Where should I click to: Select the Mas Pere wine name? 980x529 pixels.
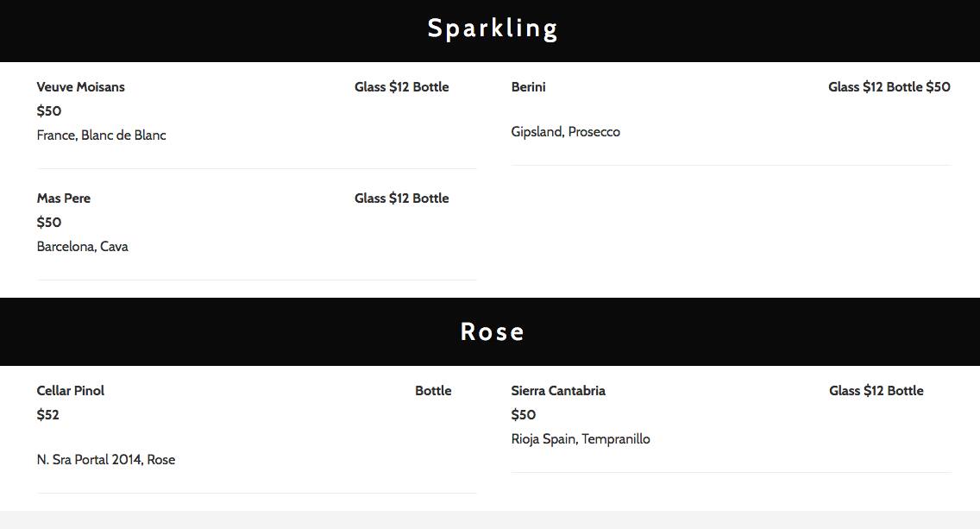coord(64,198)
